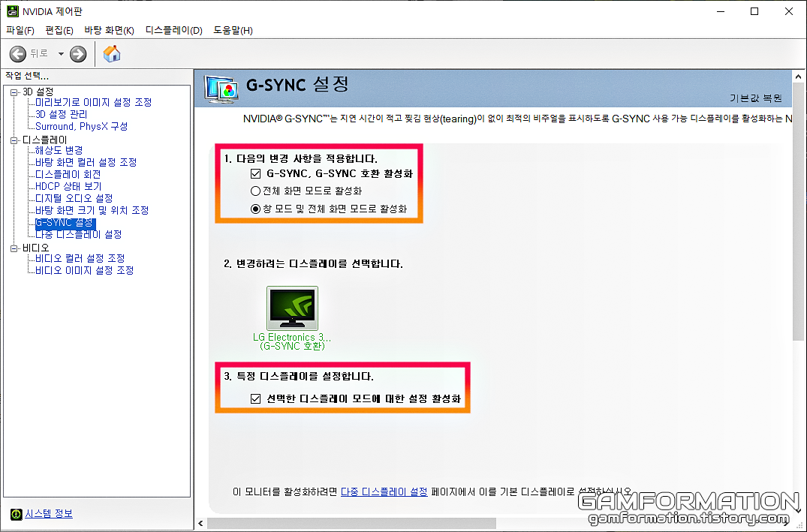Viewport: 807px width, 532px height.
Task: Collapse the 3D 설정 tree node
Action: tap(14, 92)
